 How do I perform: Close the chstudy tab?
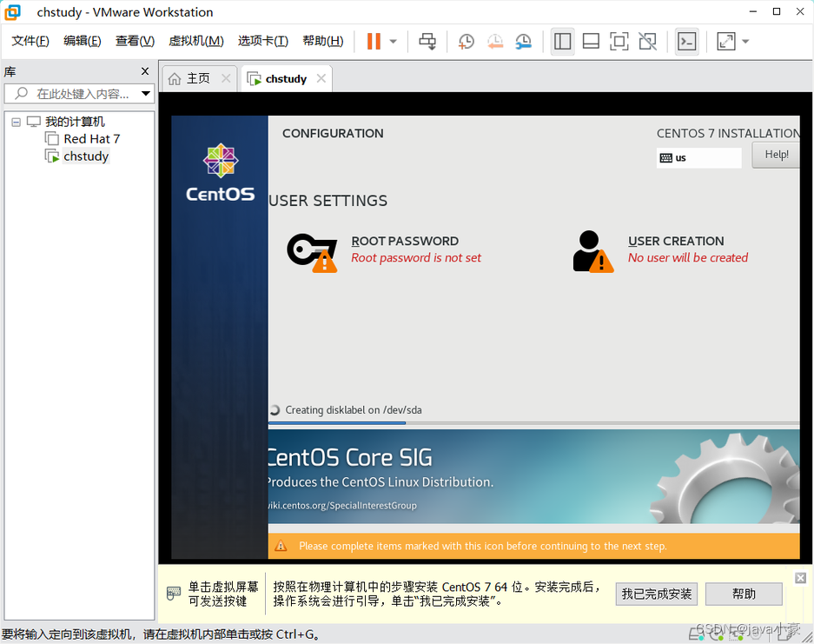pos(321,78)
